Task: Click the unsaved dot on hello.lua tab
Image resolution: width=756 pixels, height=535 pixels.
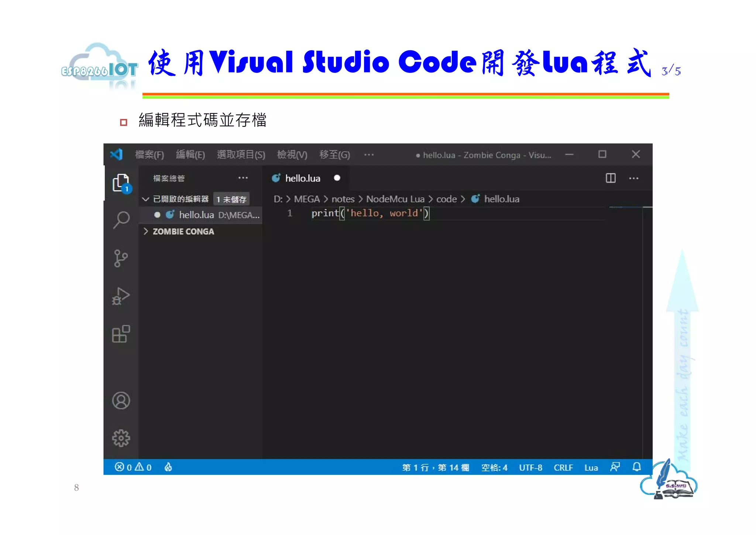Action: [337, 178]
